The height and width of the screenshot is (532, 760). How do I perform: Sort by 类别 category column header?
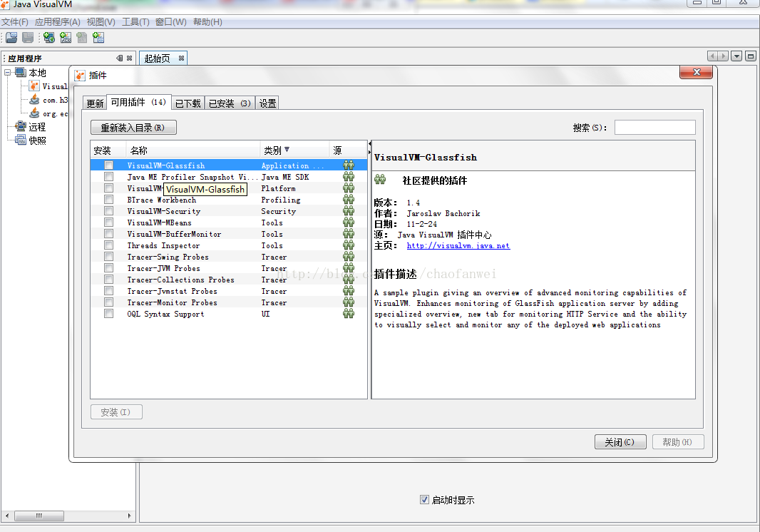click(294, 150)
